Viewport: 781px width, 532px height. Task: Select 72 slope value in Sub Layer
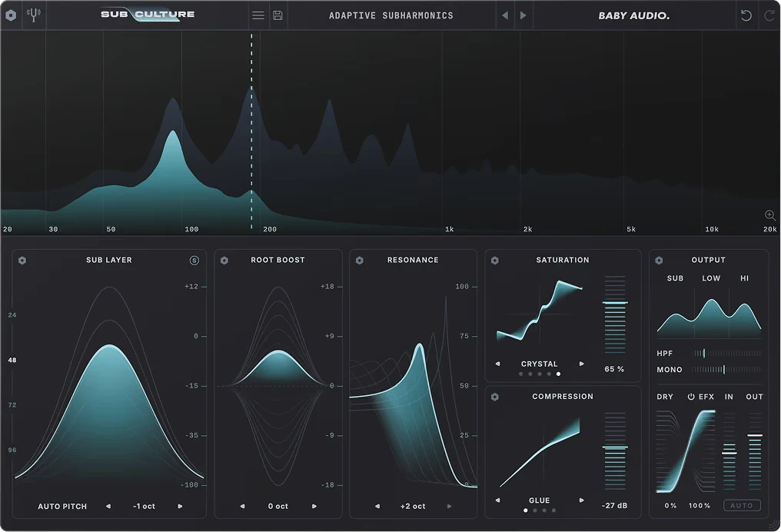pos(12,405)
